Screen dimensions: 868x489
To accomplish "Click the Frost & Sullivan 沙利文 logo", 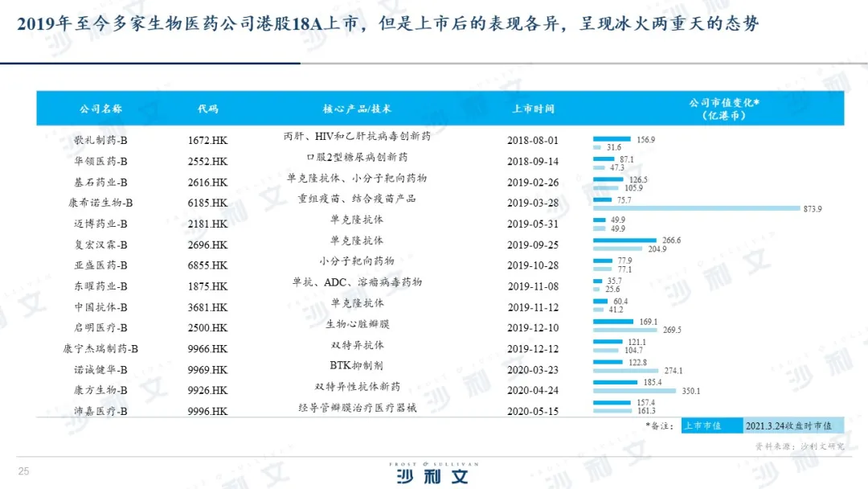I will (x=432, y=474).
